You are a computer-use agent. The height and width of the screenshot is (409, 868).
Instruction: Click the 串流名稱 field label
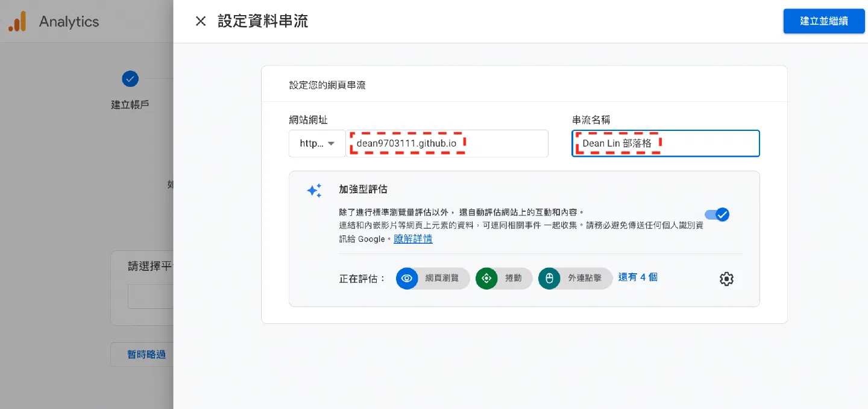[591, 120]
